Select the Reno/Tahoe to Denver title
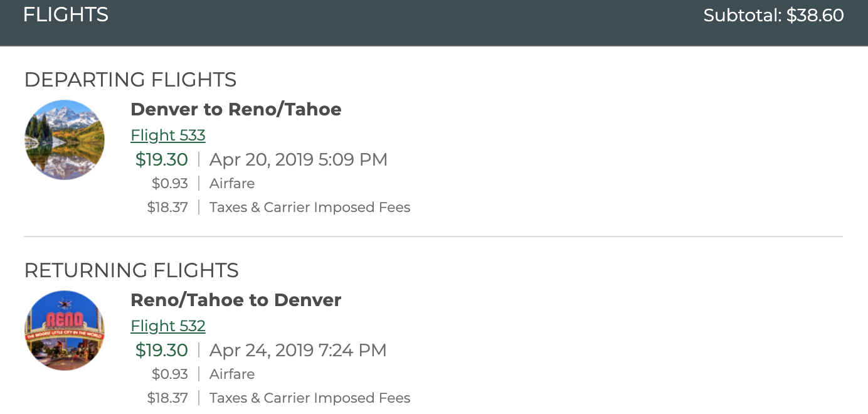The image size is (868, 414). 236,300
